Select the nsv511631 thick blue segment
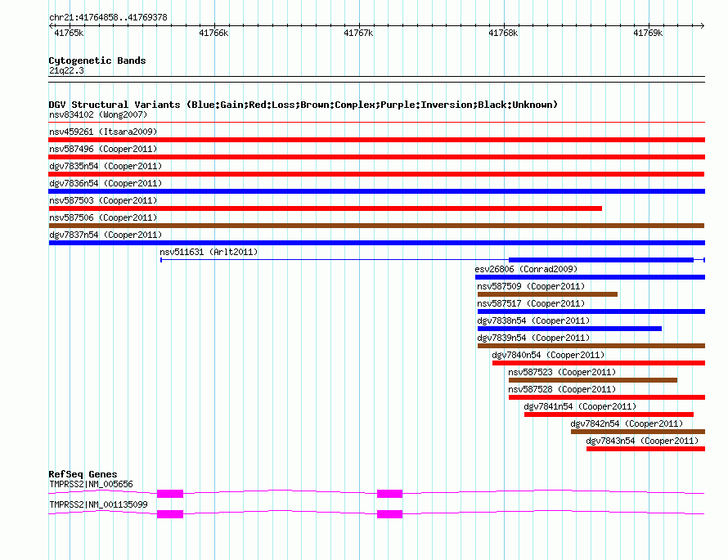This screenshot has height=560, width=728. (x=600, y=260)
